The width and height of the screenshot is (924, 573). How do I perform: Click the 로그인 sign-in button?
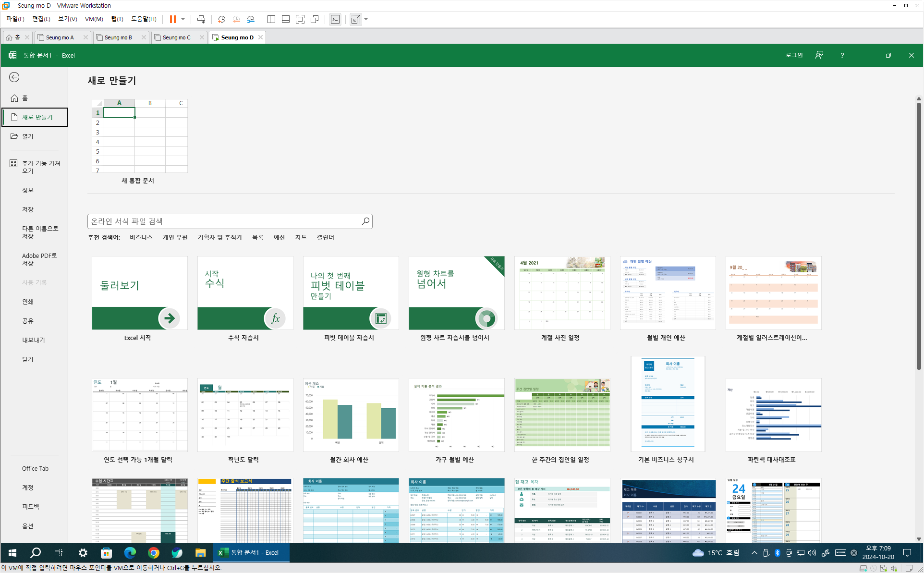794,55
